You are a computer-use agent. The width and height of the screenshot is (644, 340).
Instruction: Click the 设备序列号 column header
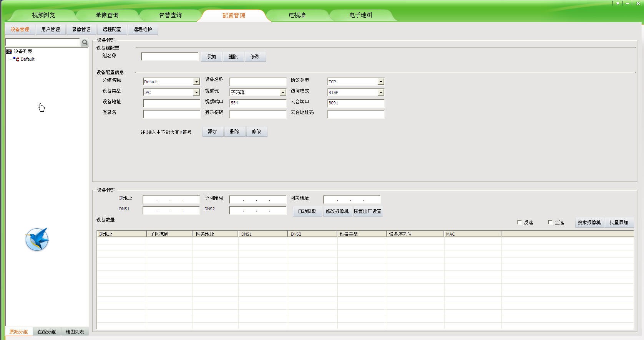[x=415, y=234]
